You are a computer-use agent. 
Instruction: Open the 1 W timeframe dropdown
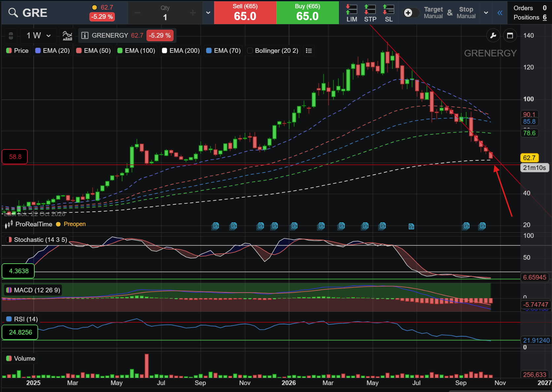click(38, 35)
